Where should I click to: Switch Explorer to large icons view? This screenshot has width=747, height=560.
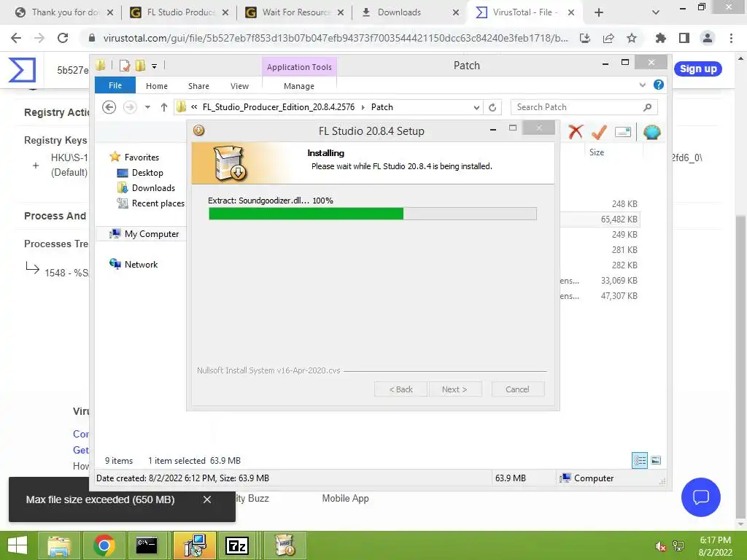click(x=656, y=461)
